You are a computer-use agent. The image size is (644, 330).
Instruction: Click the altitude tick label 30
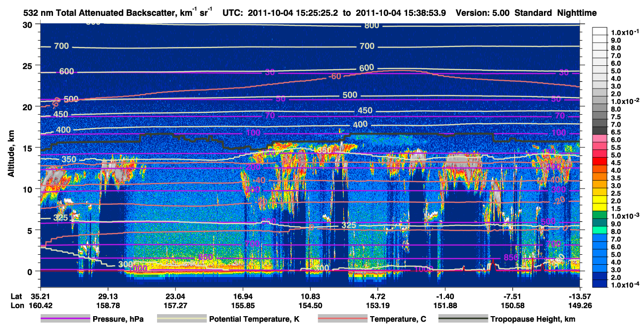(x=28, y=25)
